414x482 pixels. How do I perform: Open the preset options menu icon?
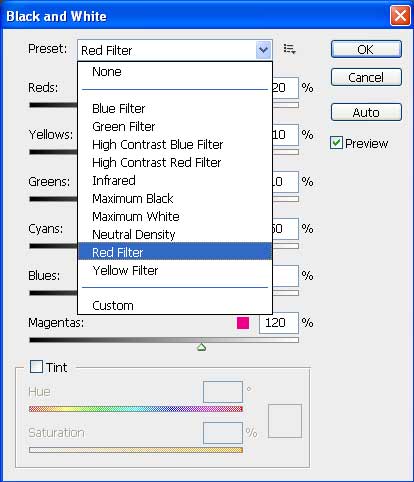pyautogui.click(x=289, y=49)
